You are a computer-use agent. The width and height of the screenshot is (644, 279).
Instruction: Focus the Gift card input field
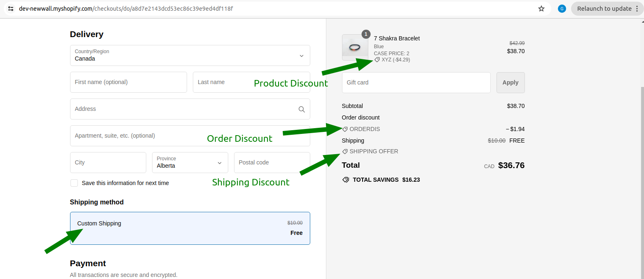(416, 82)
